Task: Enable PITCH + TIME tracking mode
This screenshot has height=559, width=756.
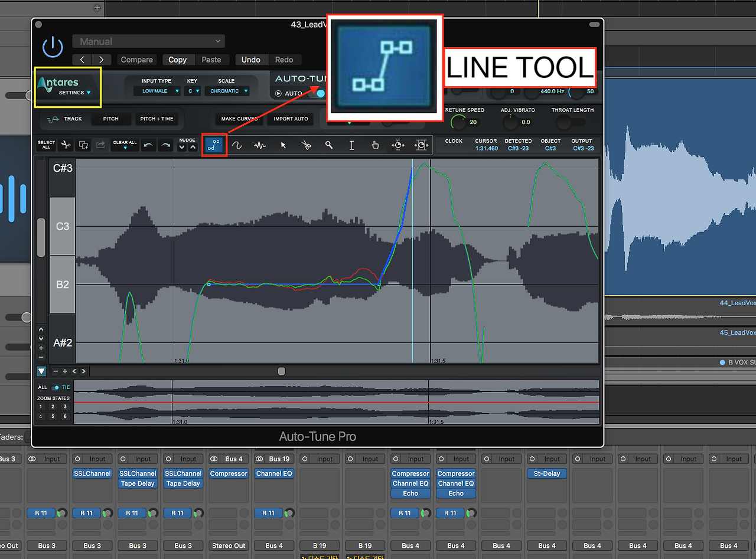Action: tap(157, 119)
